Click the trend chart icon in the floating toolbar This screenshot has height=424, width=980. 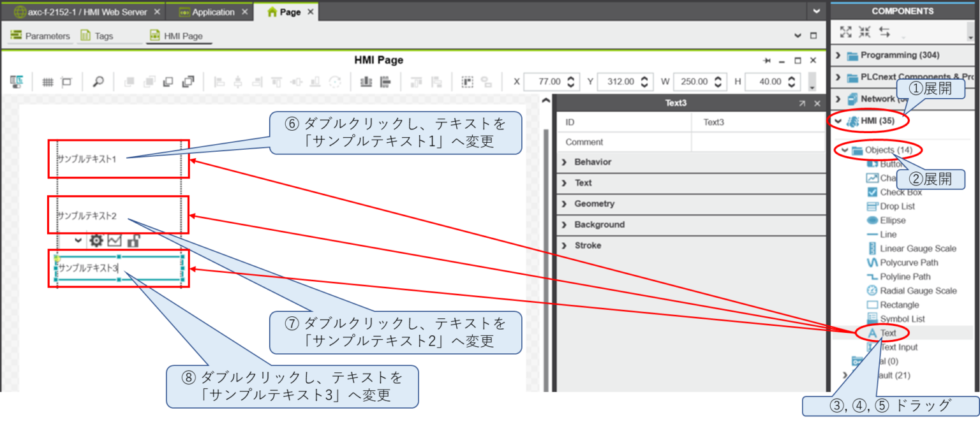114,240
